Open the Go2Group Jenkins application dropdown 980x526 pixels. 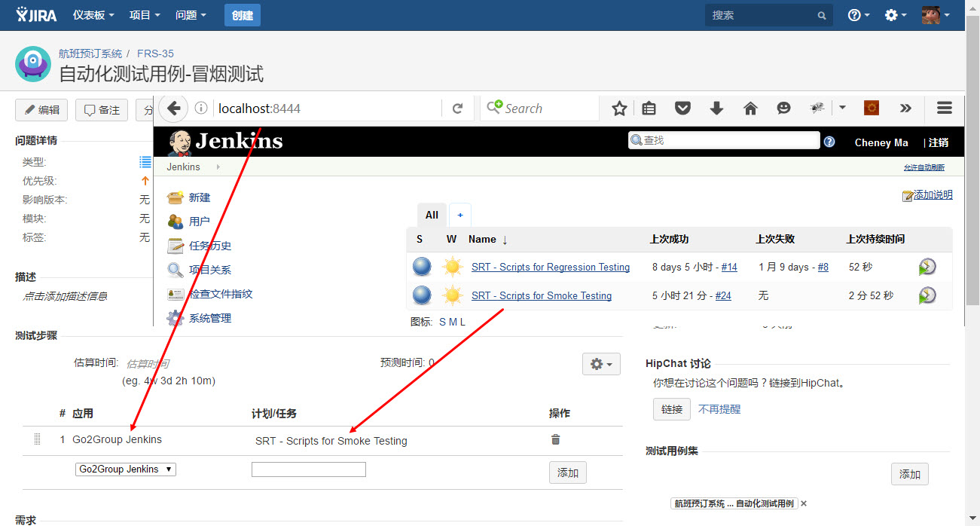125,469
